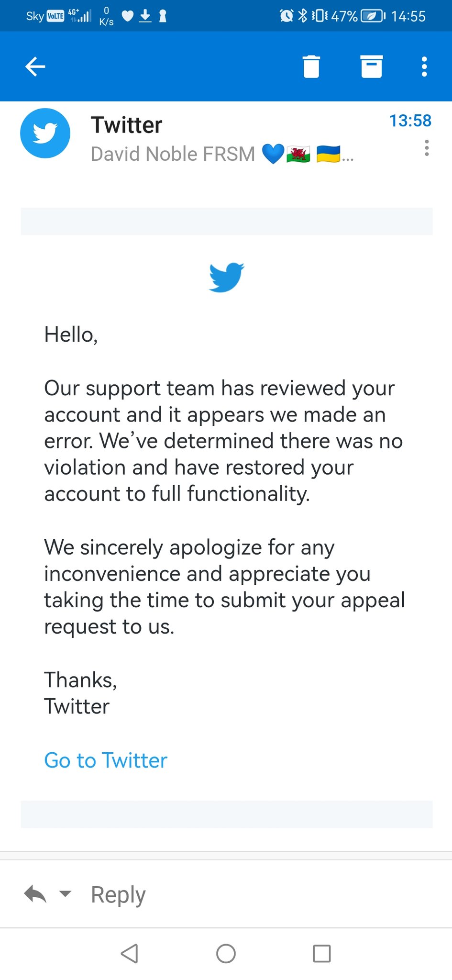Tap the Twitter bird logo in email body
This screenshot has height=980, width=452.
coord(227,277)
